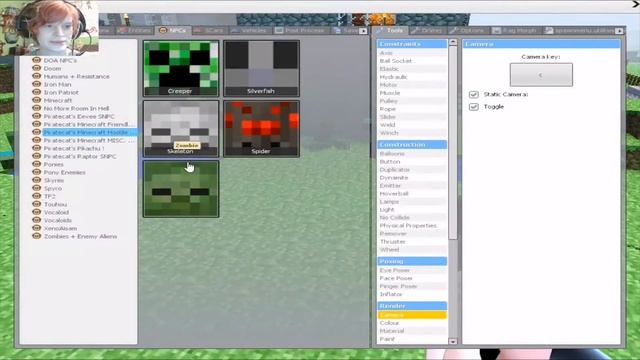Image resolution: width=640 pixels, height=360 pixels.
Task: Select the Ball Socket tool
Action: pyautogui.click(x=412, y=61)
